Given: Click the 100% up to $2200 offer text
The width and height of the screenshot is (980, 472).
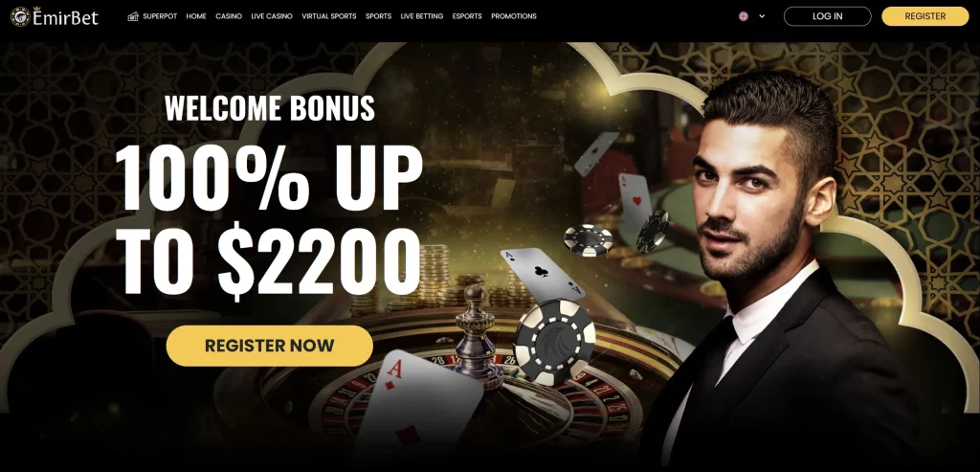Looking at the screenshot, I should point(269,221).
